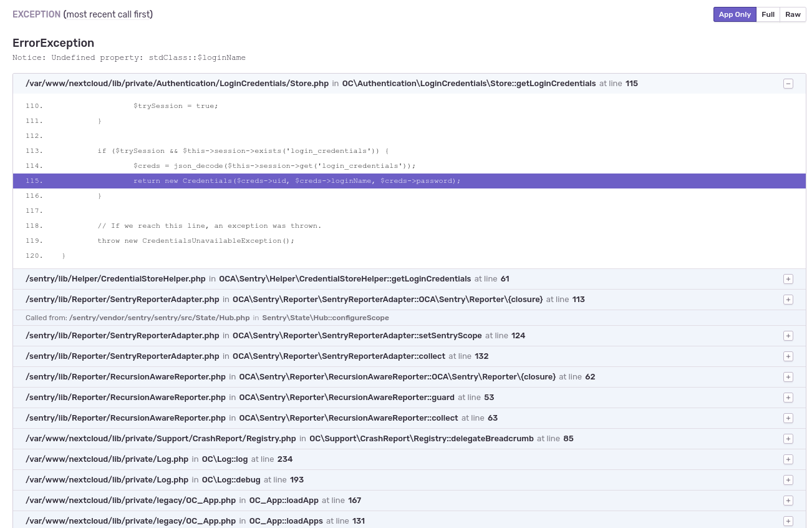The height and width of the screenshot is (528, 812).
Task: Click the Store.php file path header
Action: [177, 84]
